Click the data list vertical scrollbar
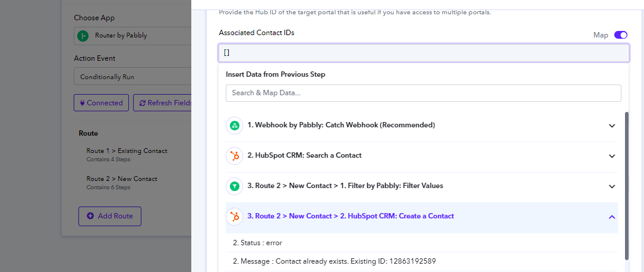The height and width of the screenshot is (272, 644). (626, 185)
